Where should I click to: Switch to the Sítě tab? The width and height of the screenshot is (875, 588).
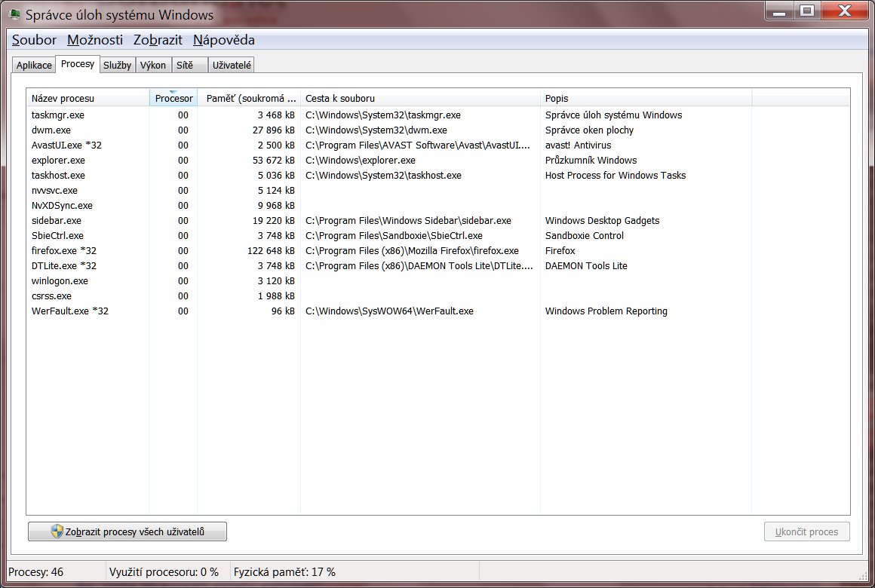tap(189, 66)
